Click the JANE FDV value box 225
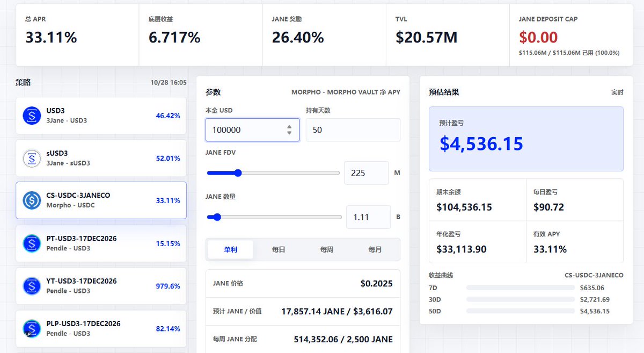The image size is (644, 353). [x=367, y=173]
